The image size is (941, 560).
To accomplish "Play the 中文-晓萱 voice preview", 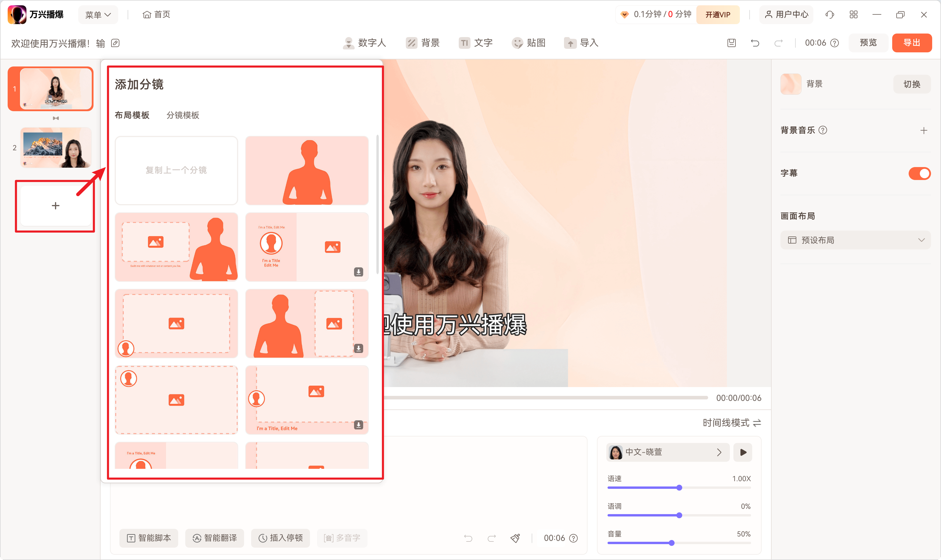I will point(743,452).
